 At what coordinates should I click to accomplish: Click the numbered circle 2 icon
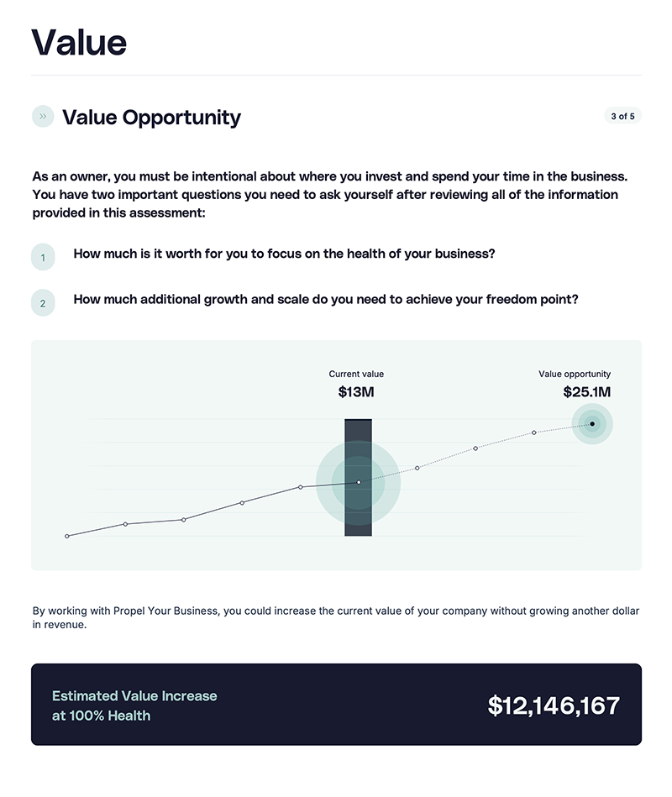click(43, 303)
